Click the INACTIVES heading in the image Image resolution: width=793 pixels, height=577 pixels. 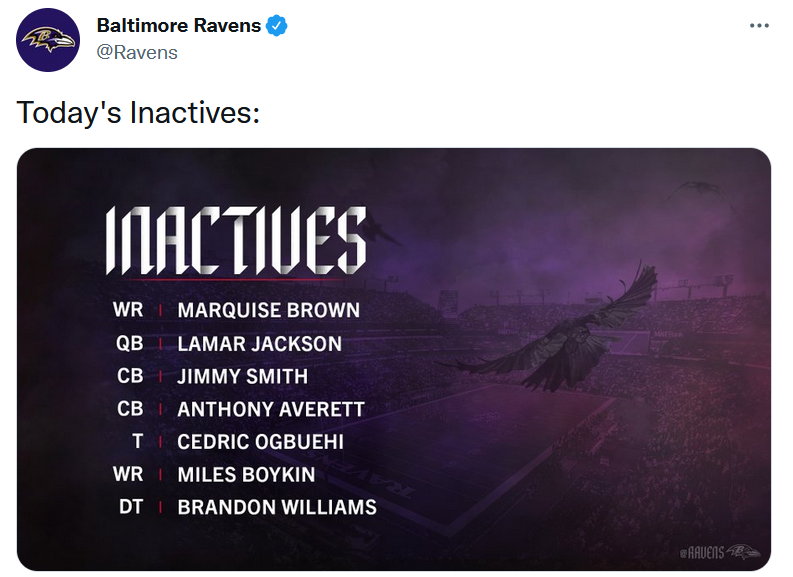coord(236,241)
